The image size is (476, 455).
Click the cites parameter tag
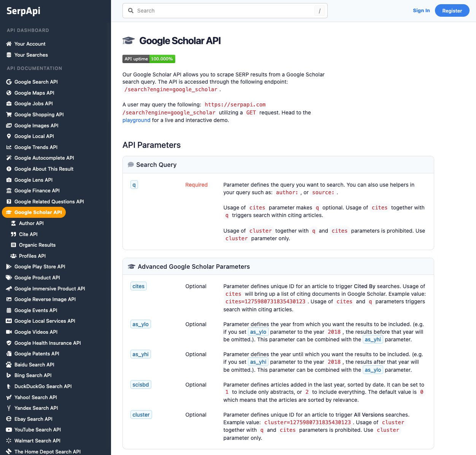[x=138, y=286]
